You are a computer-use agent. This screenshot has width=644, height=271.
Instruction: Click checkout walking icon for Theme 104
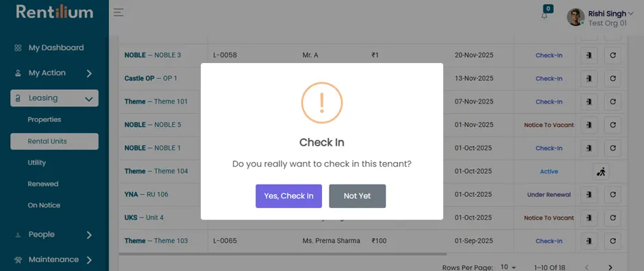point(601,172)
